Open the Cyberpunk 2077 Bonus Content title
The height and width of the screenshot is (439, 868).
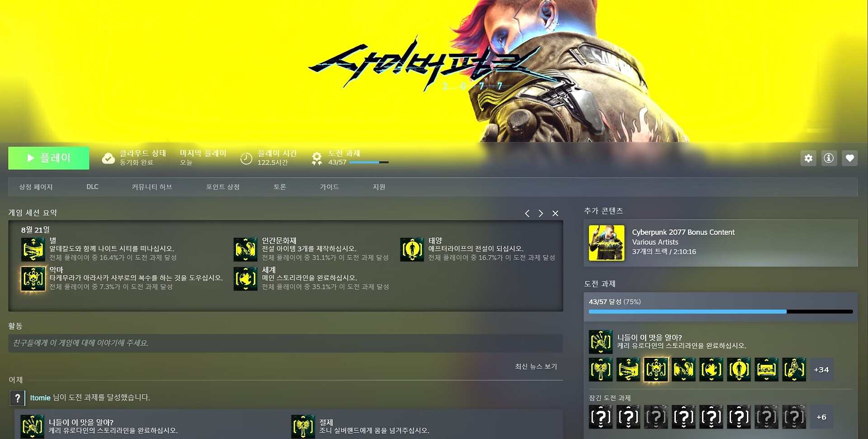(x=683, y=232)
